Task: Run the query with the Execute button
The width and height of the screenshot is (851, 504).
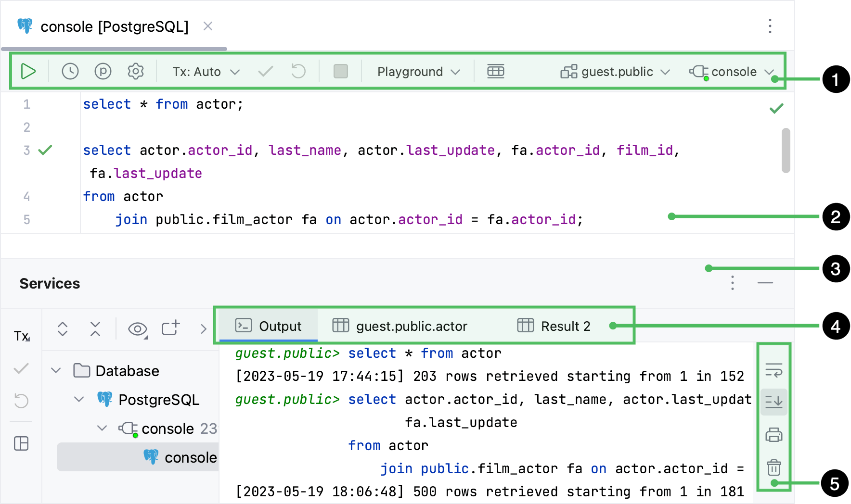Action: point(28,71)
